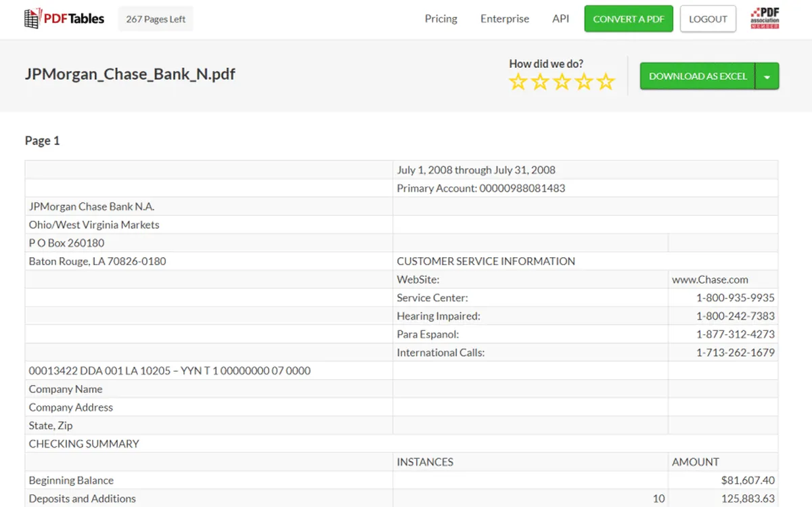This screenshot has width=812, height=507.
Task: Click the AMOUNT header cell
Action: 723,462
